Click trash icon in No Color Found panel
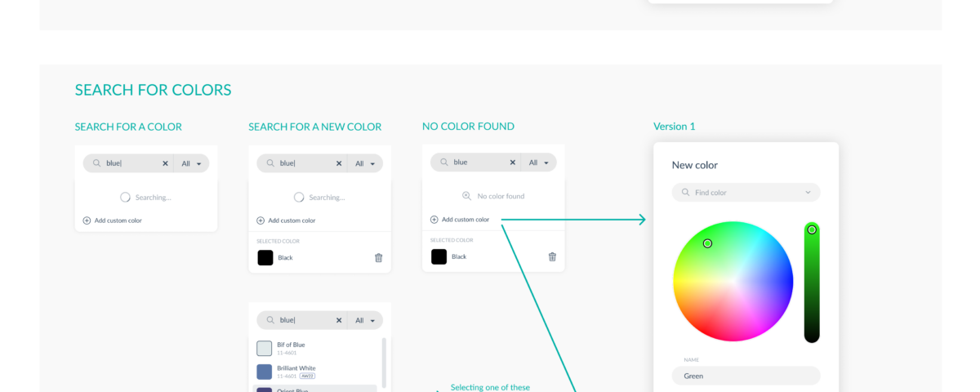 552,256
